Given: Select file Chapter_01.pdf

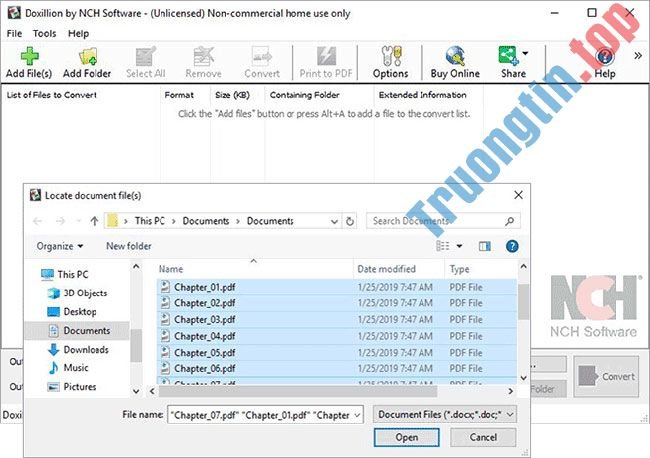Looking at the screenshot, I should click(337, 287).
